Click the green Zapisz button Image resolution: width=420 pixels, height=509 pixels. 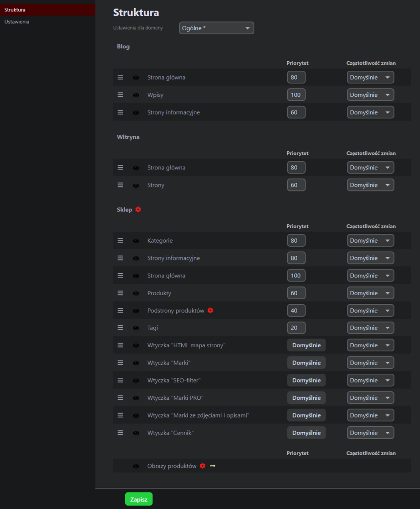tap(139, 499)
